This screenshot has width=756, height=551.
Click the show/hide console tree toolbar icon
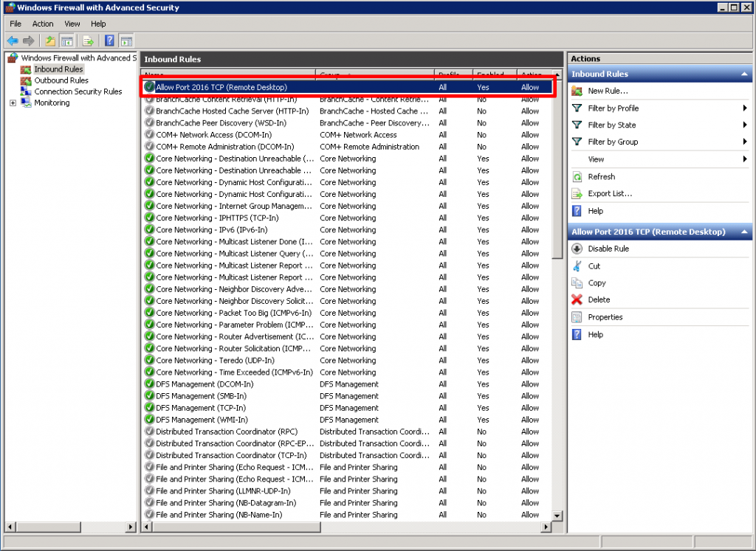[66, 41]
